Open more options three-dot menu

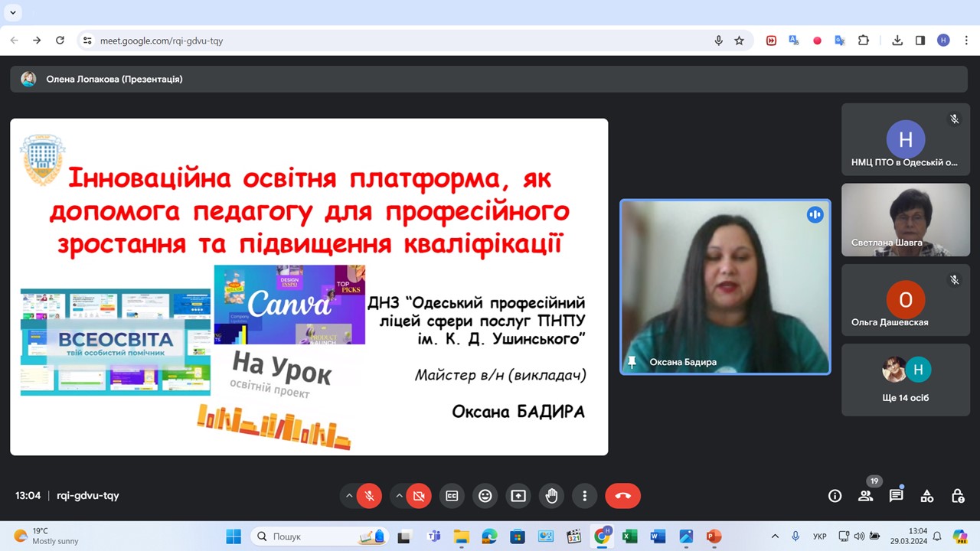click(x=585, y=496)
